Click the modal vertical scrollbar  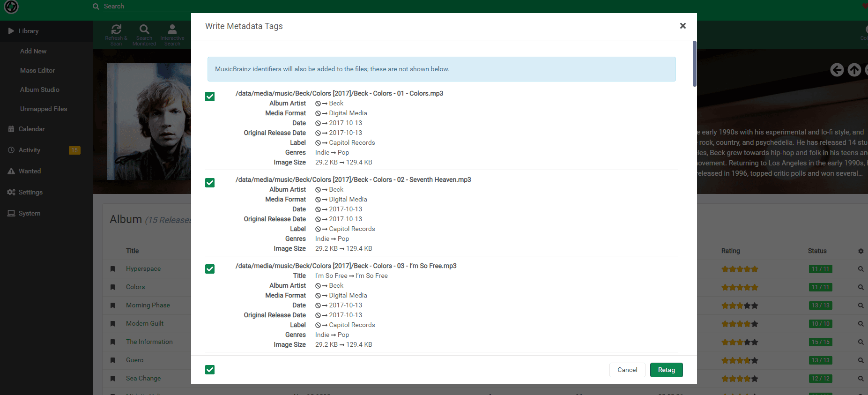pos(694,64)
